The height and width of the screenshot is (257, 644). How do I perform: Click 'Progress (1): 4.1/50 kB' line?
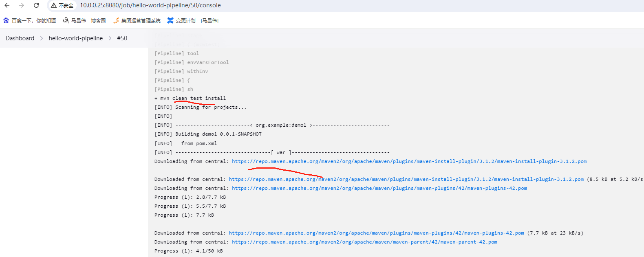189,251
